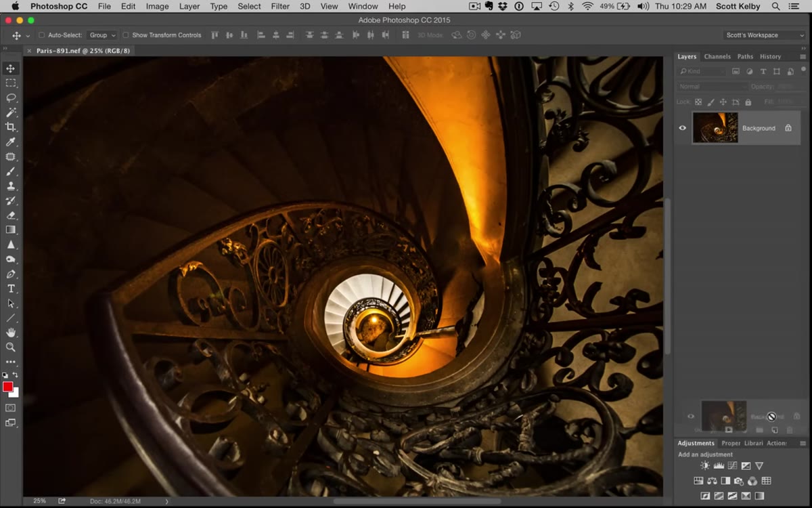This screenshot has height=508, width=812.
Task: Select the Brush tool
Action: 10,171
